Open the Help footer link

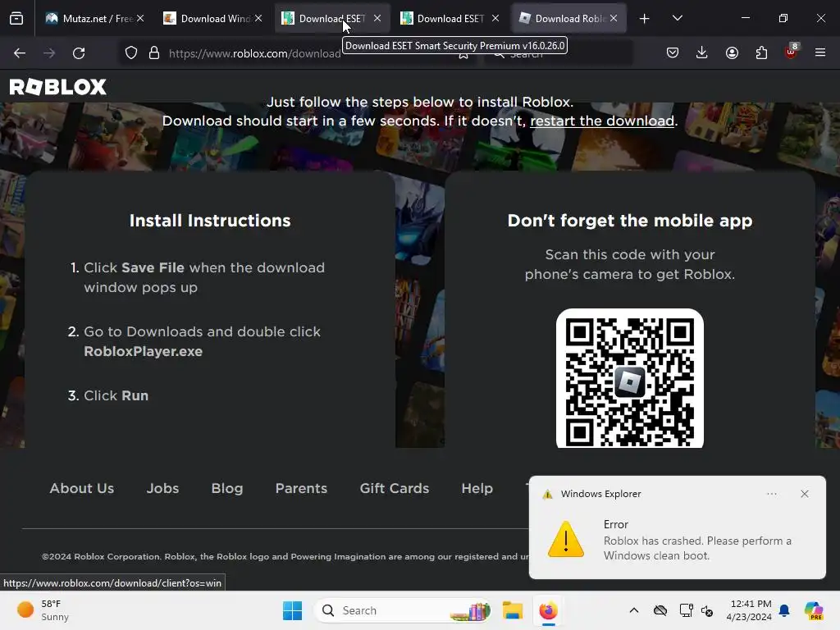coord(477,489)
